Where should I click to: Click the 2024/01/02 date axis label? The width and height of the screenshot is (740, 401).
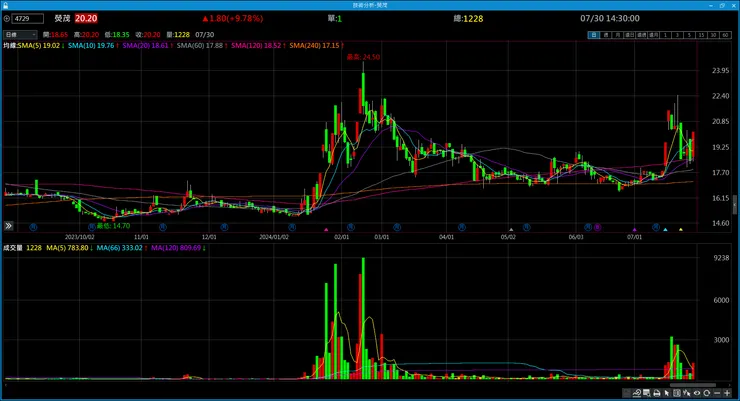click(274, 237)
